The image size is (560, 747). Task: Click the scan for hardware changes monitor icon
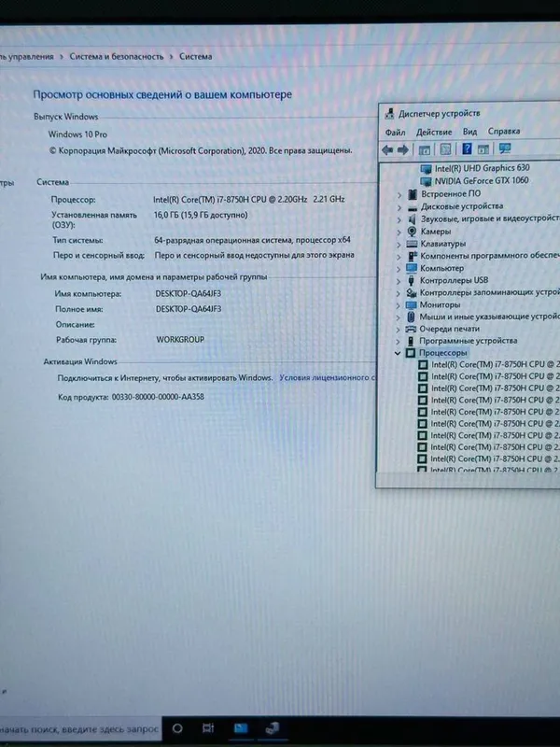tap(504, 148)
